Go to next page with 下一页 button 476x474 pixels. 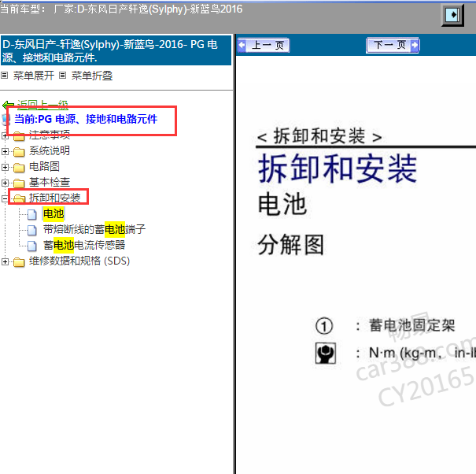pos(393,46)
